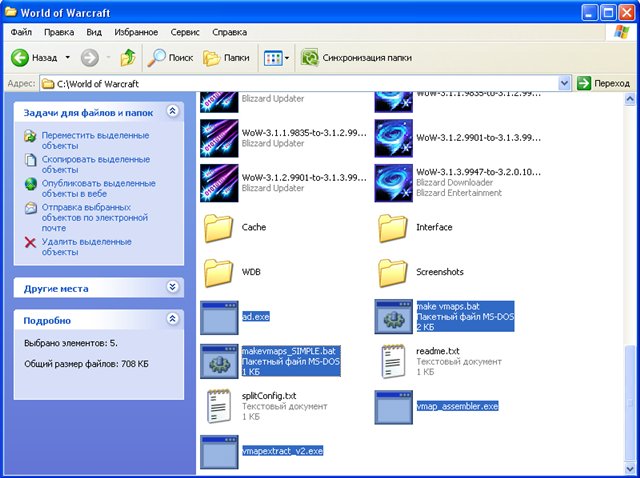Click the Переход go button

[604, 84]
